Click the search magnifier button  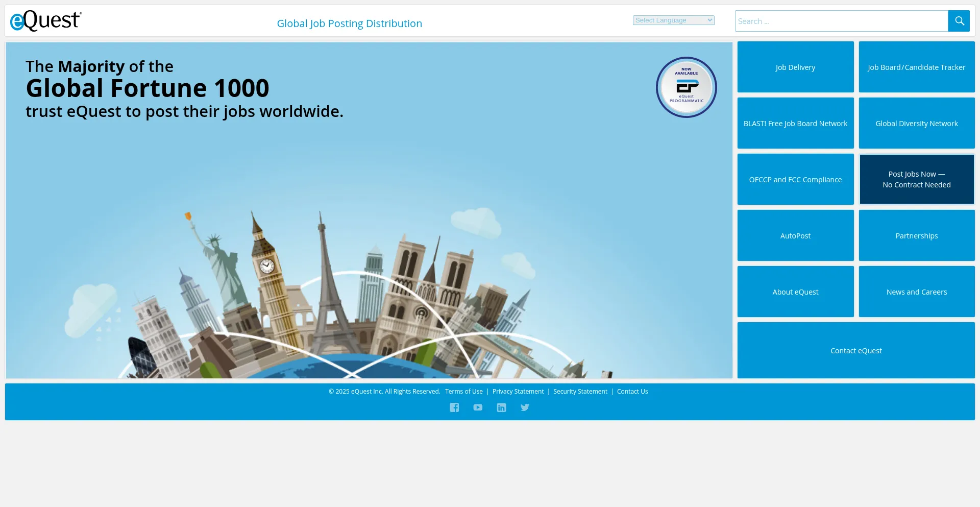[959, 21]
